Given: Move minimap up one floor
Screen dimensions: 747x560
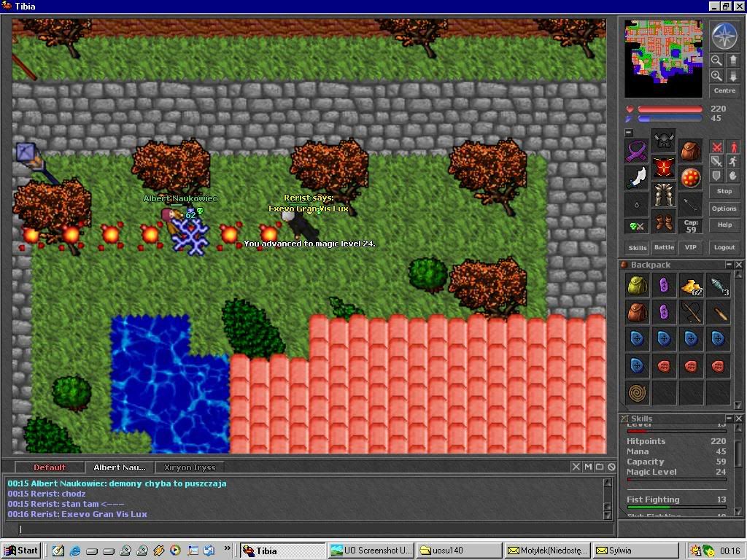Looking at the screenshot, I should [x=732, y=61].
